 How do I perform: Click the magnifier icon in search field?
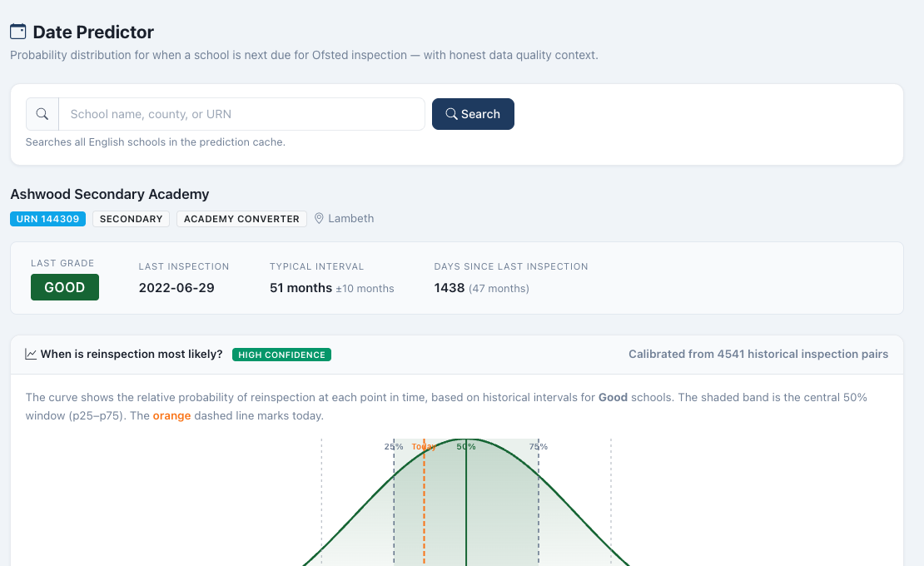click(42, 114)
